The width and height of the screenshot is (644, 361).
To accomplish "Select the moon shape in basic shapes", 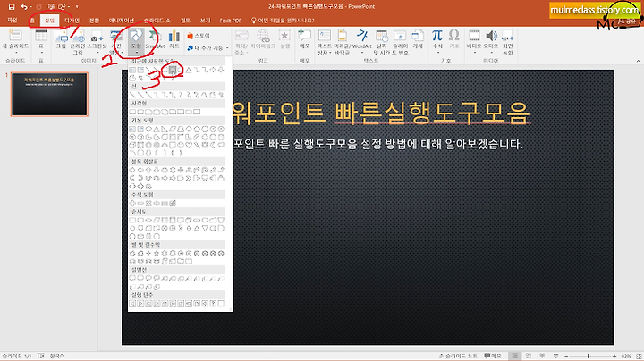I will tap(213, 145).
